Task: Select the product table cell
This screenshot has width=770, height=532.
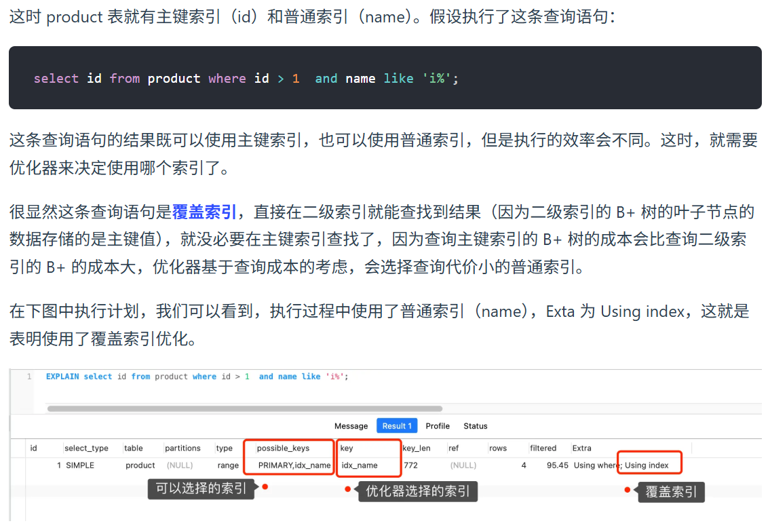Action: (140, 465)
